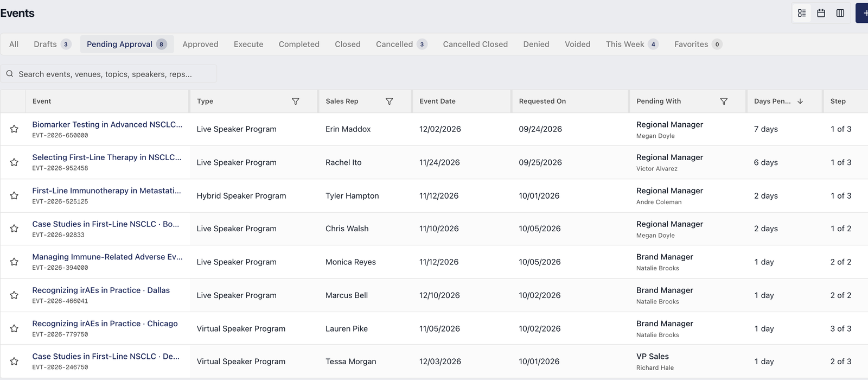Click requested on date 09/24/2026

pyautogui.click(x=540, y=129)
